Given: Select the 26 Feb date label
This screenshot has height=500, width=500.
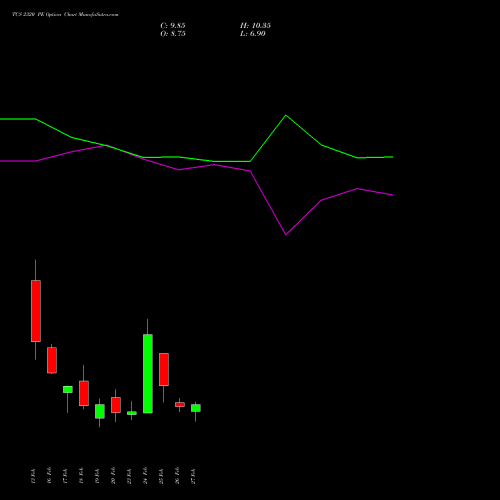Looking at the screenshot, I should pyautogui.click(x=177, y=476).
